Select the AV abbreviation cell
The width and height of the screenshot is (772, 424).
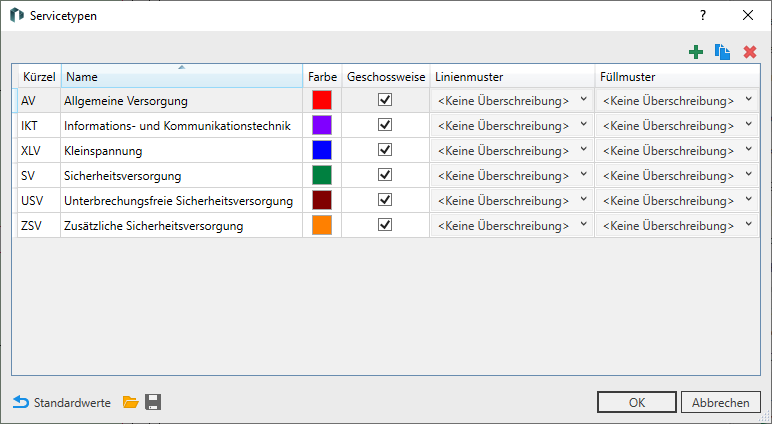(x=39, y=100)
